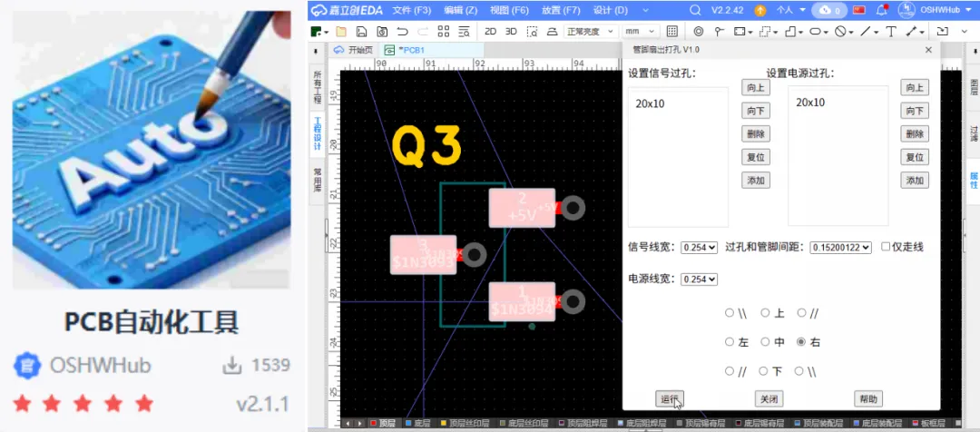Open the 设计 (D) menu
The width and height of the screenshot is (980, 432).
pos(610,10)
